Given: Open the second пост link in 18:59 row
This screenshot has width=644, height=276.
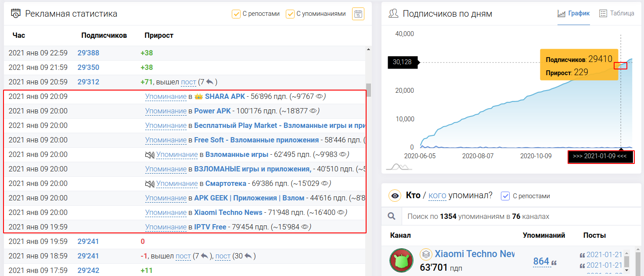Looking at the screenshot, I should (x=223, y=256).
